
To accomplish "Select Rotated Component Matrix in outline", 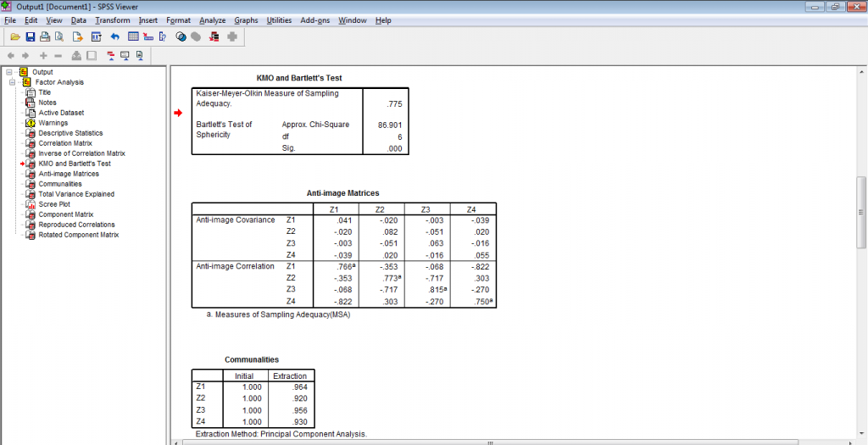I will coord(78,235).
